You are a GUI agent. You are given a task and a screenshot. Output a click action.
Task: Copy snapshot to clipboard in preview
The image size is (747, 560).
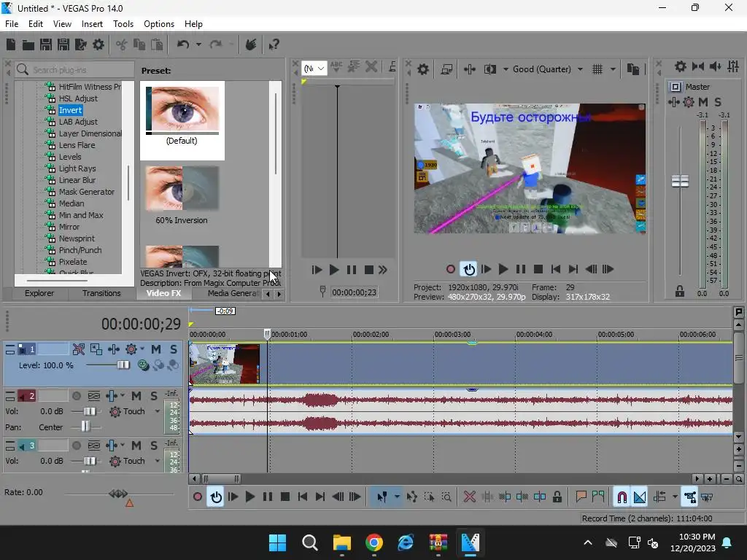(633, 69)
